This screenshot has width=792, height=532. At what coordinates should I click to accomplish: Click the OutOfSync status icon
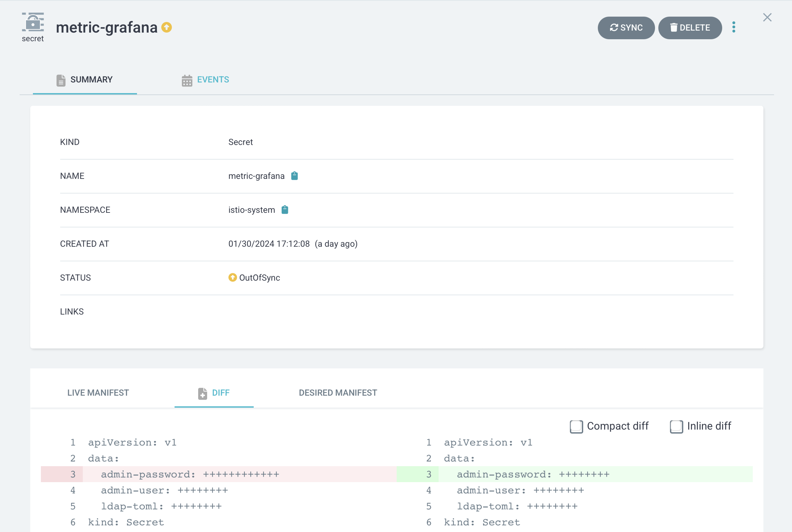click(x=232, y=278)
